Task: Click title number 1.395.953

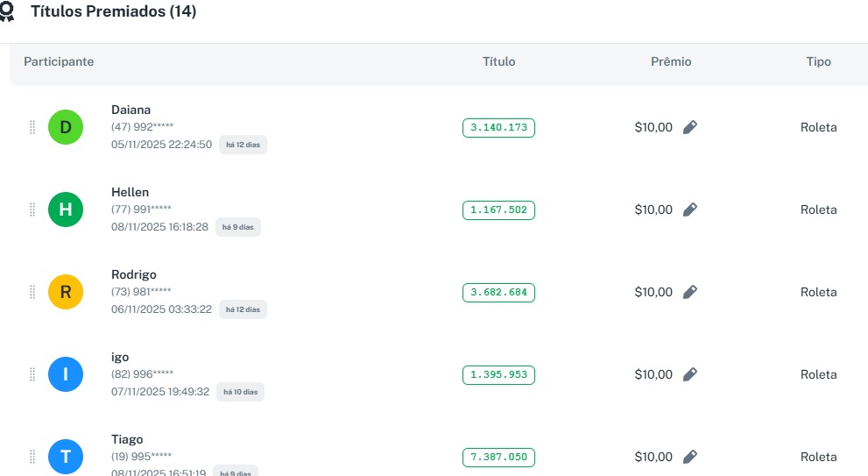Action: click(x=498, y=375)
